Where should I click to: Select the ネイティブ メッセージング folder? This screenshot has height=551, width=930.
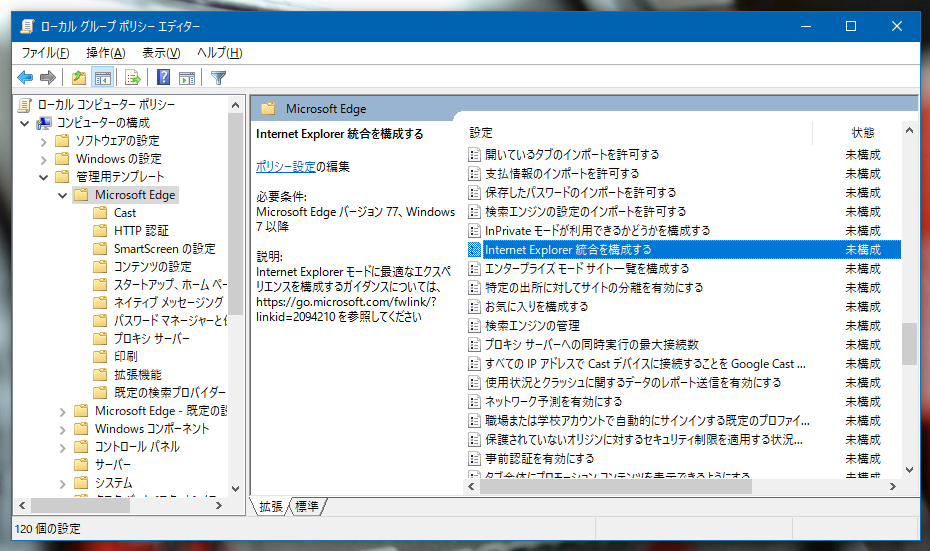click(x=168, y=302)
